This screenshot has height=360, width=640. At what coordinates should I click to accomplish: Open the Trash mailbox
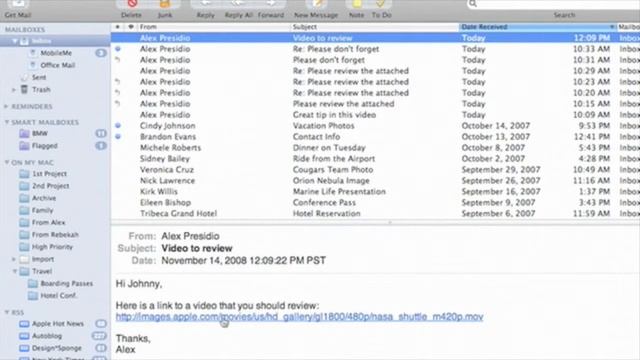[41, 89]
